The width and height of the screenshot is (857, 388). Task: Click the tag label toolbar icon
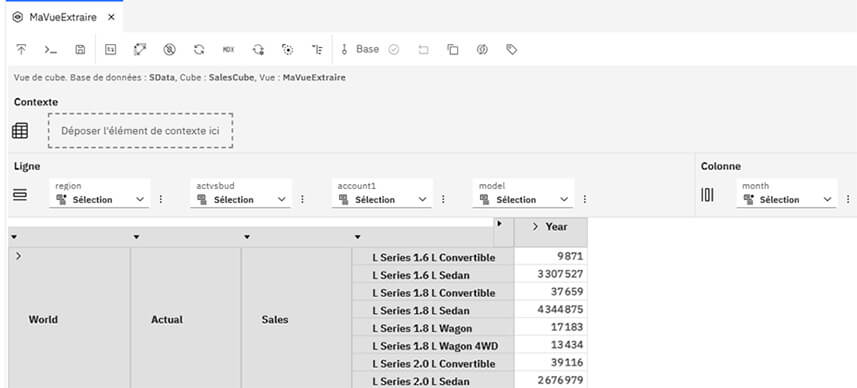pyautogui.click(x=512, y=50)
